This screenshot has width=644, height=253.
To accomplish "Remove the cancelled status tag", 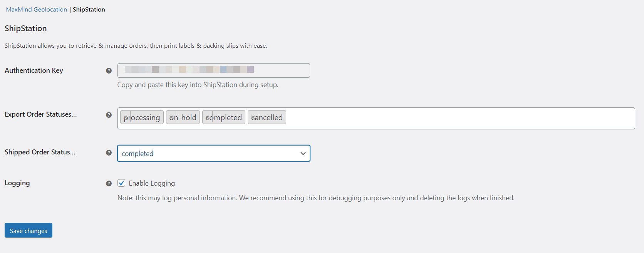I will coord(253,117).
